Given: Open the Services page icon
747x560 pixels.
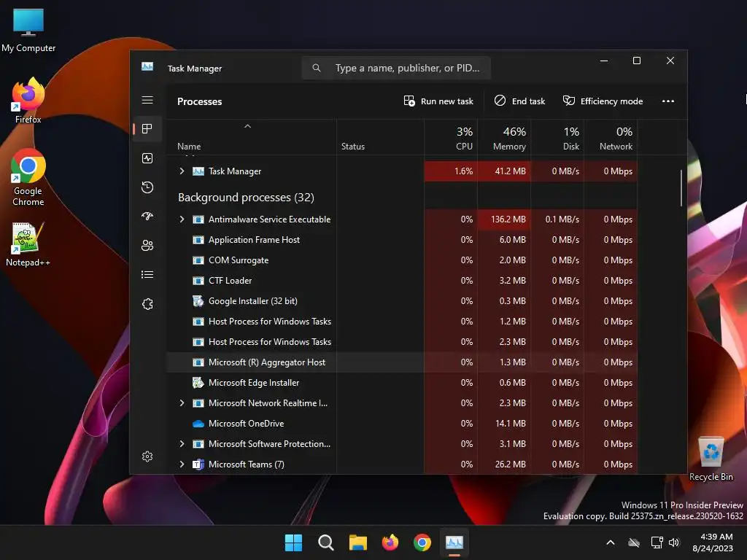Looking at the screenshot, I should click(147, 304).
